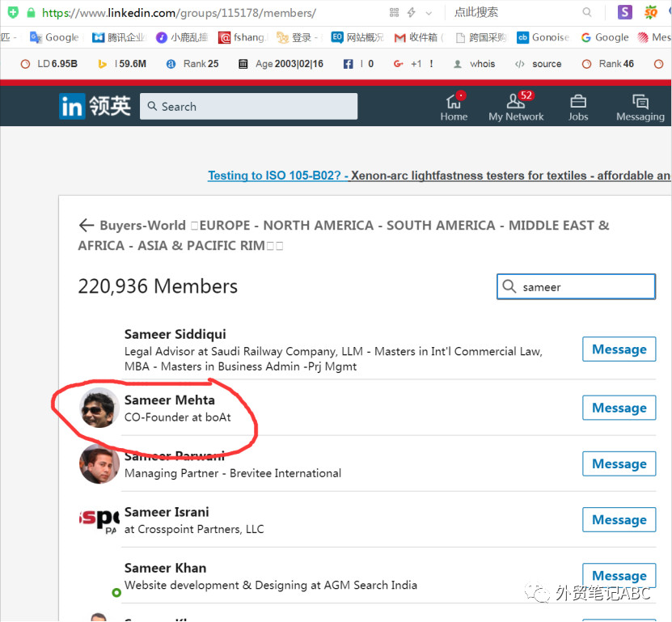
Task: Click the green shield security icon
Action: click(13, 12)
